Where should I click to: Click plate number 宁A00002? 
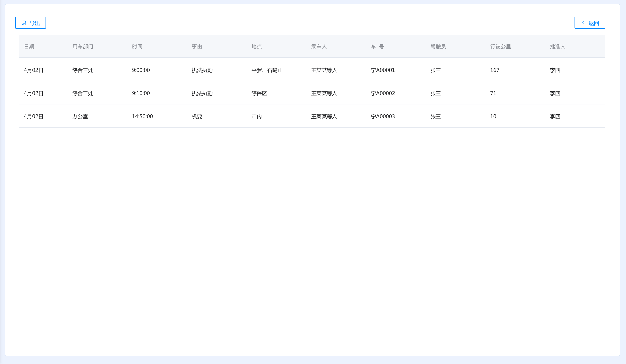(x=383, y=93)
